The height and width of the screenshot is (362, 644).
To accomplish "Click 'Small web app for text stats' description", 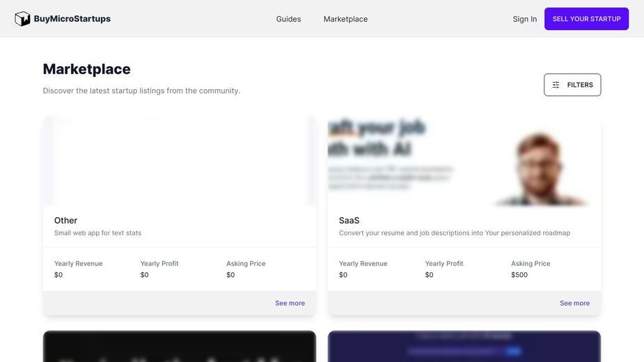I will 97,233.
